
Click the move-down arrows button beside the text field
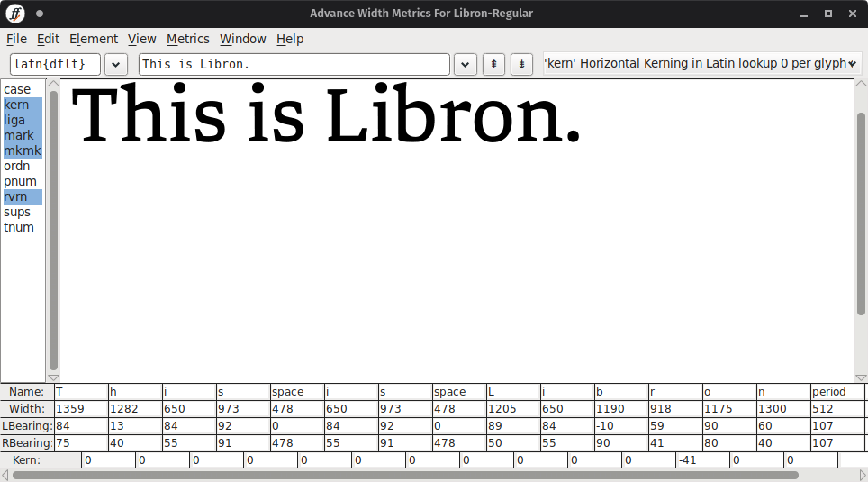521,64
